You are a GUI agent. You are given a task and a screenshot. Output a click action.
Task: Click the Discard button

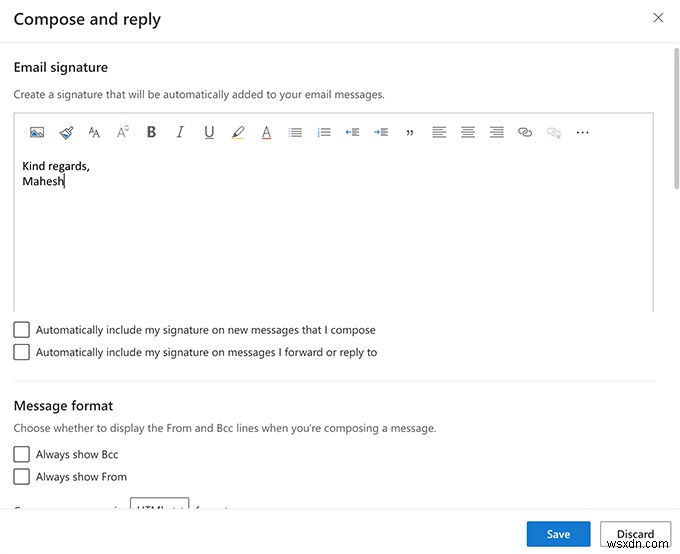pos(635,534)
